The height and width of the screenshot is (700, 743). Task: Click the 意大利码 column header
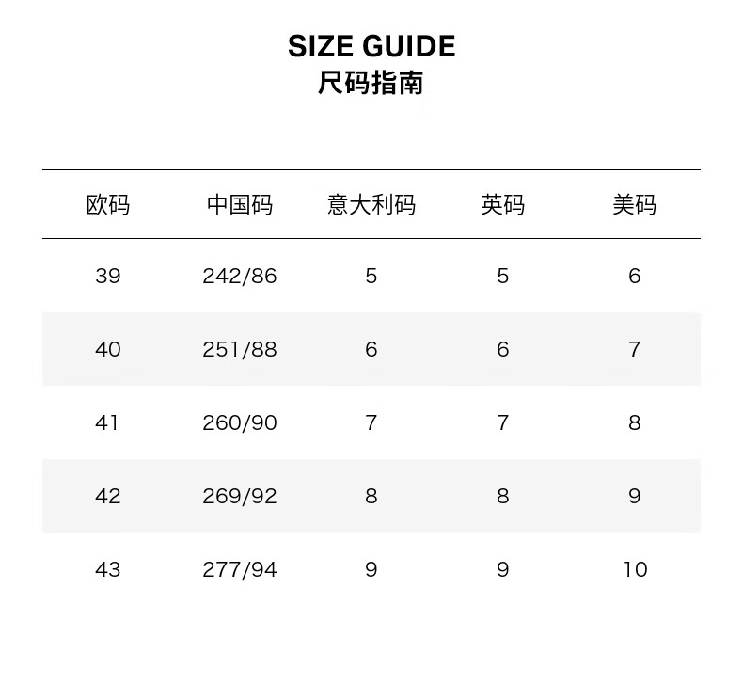click(371, 205)
